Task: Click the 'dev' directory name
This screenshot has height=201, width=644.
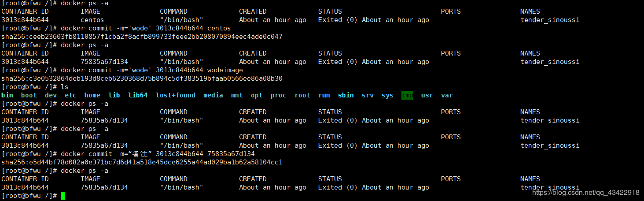Action: [51, 95]
